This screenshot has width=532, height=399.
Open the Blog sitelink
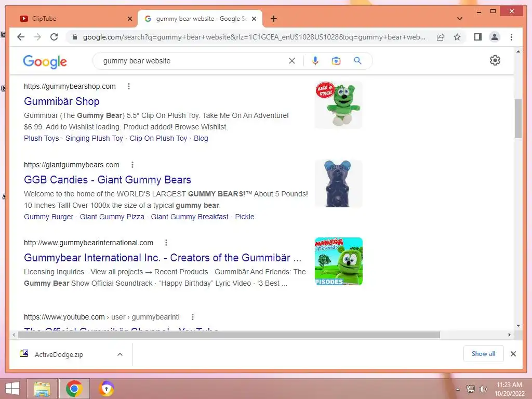(201, 138)
